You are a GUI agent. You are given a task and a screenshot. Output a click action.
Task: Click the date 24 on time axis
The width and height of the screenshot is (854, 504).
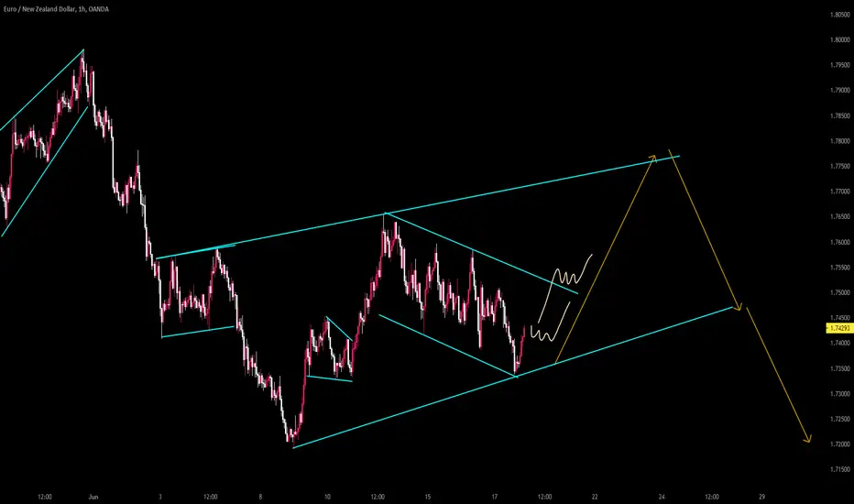tap(662, 497)
